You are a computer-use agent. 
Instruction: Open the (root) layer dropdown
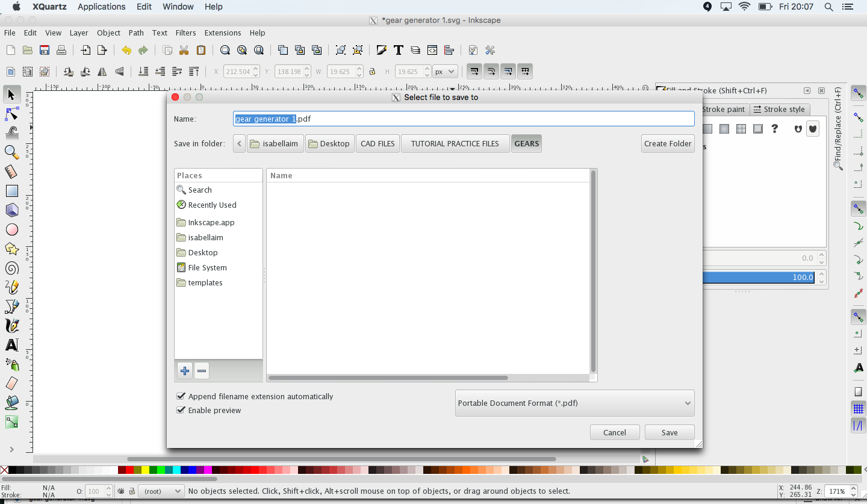[161, 491]
